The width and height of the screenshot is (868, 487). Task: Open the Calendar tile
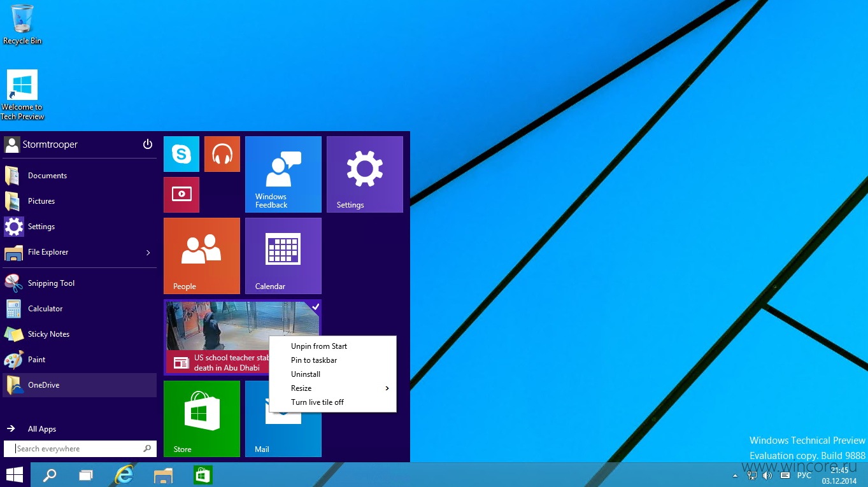[x=283, y=256]
